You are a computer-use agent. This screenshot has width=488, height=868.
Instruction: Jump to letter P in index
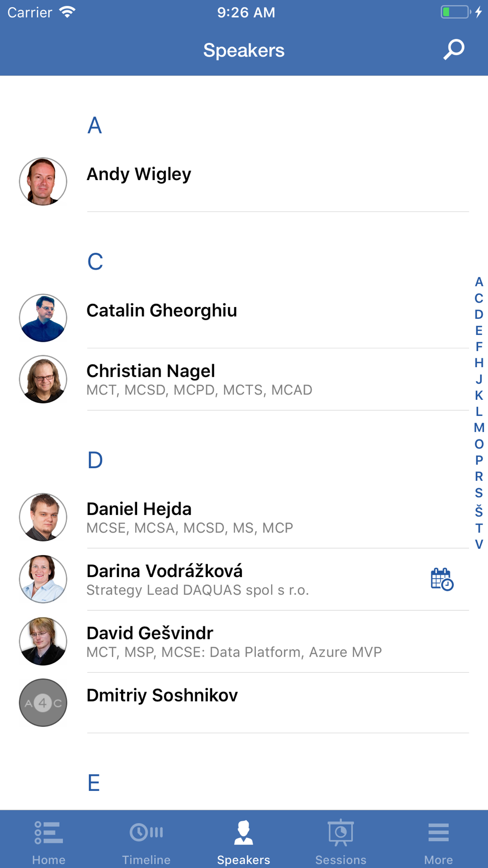pyautogui.click(x=479, y=460)
